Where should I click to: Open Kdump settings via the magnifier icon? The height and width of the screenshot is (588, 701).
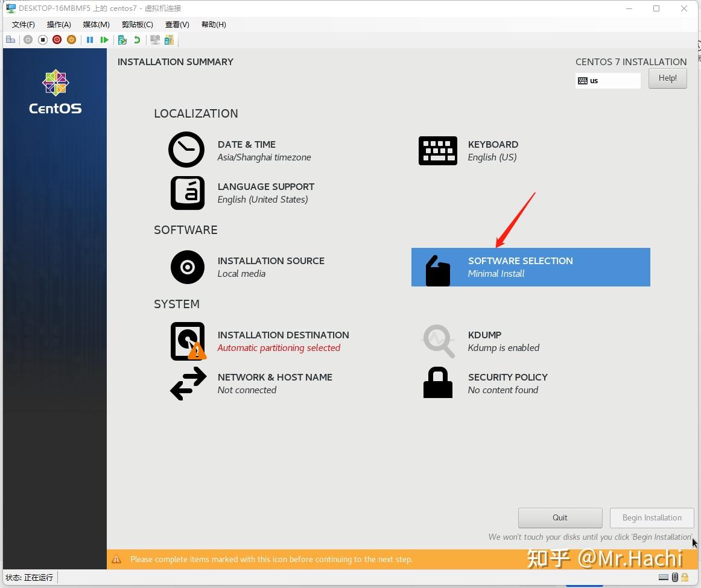[439, 341]
